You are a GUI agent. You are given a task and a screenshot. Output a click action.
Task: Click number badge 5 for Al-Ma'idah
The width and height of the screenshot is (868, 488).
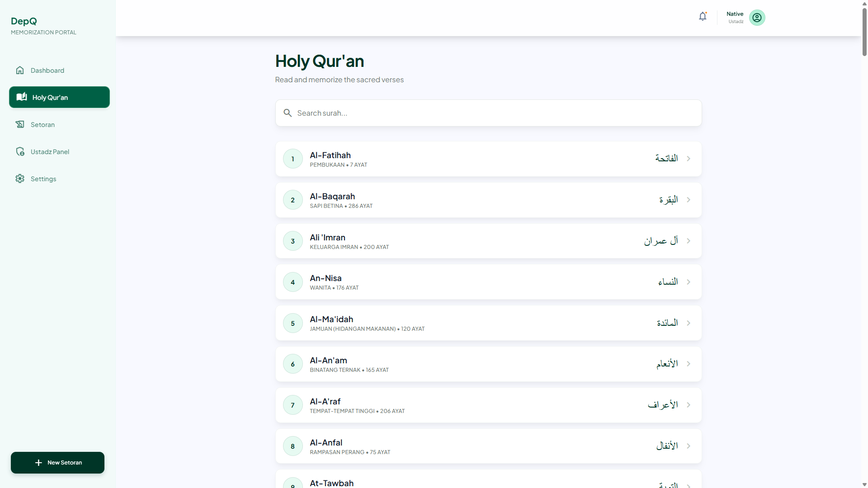point(293,323)
